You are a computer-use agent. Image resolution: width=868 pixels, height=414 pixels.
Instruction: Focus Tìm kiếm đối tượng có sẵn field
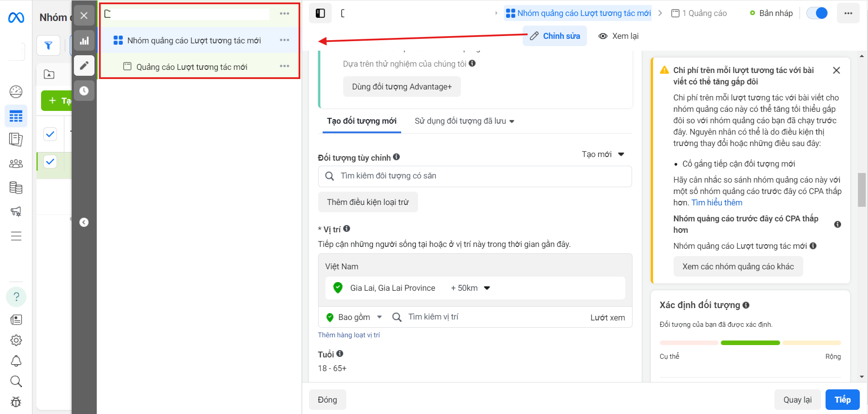pos(475,176)
